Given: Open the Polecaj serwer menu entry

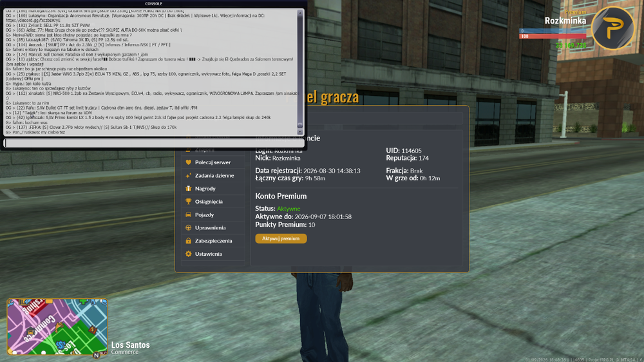Looking at the screenshot, I should [x=213, y=162].
